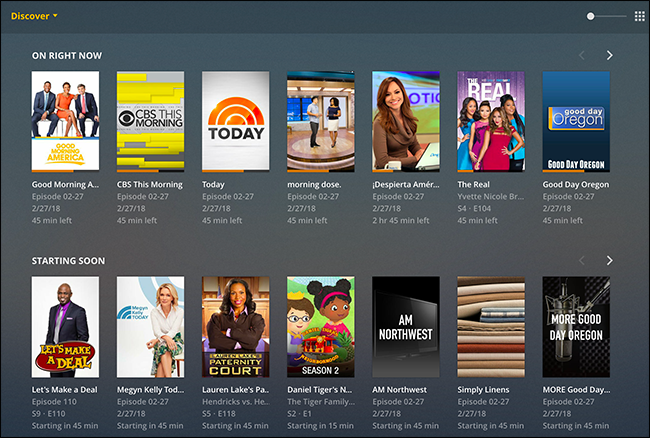Click 'S5 · E118' under Paternity Court
The image size is (650, 438).
click(219, 414)
